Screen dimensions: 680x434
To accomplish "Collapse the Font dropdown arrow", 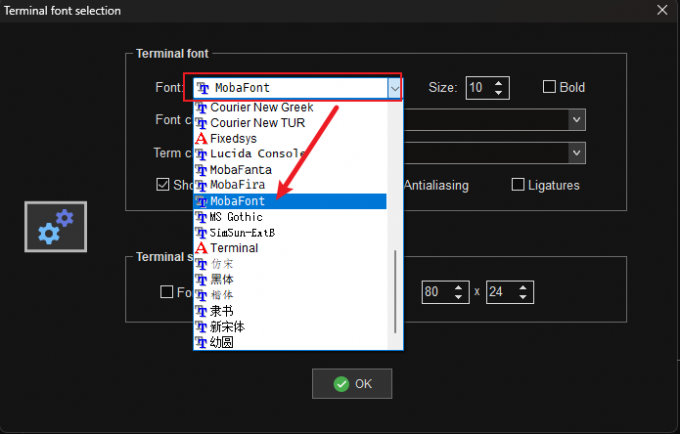I will [394, 88].
